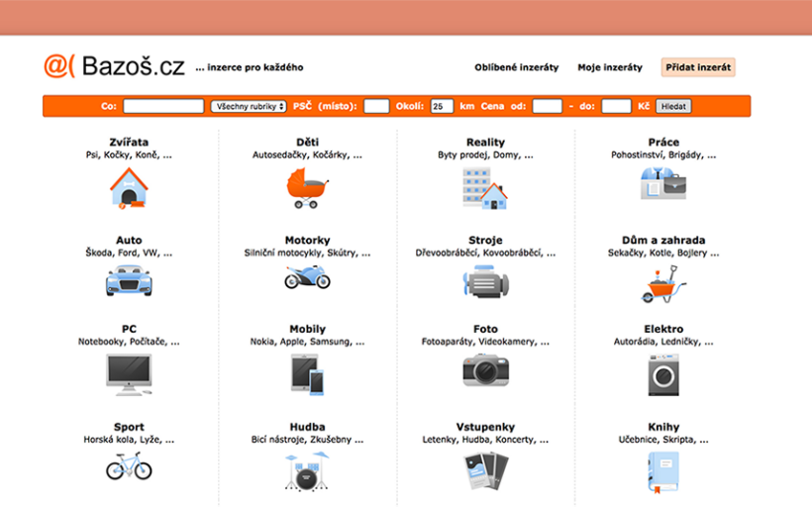Open the Všechny rubriky category dropdown
This screenshot has width=812, height=507.
click(249, 106)
